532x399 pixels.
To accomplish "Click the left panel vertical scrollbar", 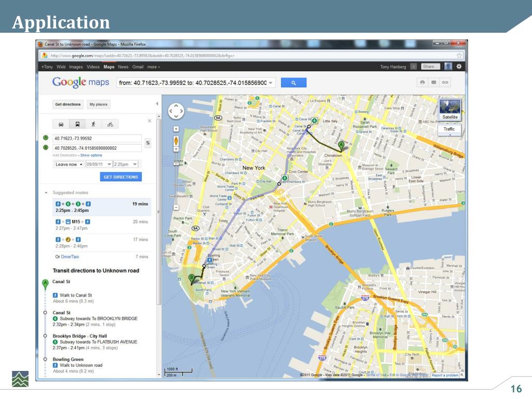I will (158, 212).
